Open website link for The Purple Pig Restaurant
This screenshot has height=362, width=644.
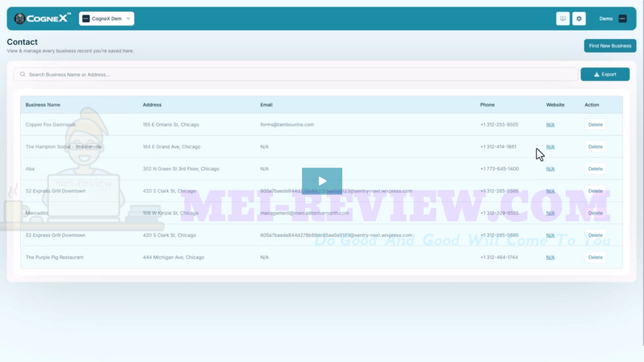tap(550, 257)
